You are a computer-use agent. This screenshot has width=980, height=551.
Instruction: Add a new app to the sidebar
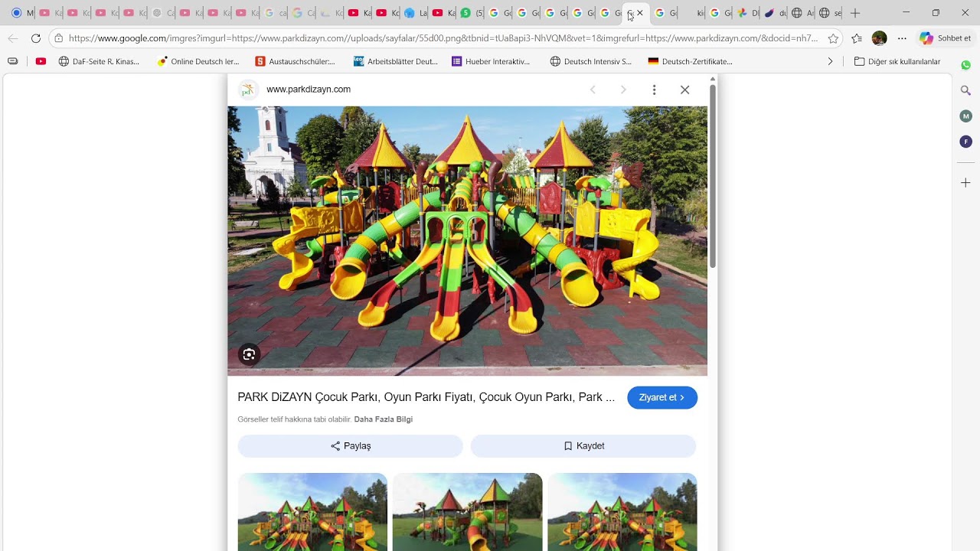point(966,183)
